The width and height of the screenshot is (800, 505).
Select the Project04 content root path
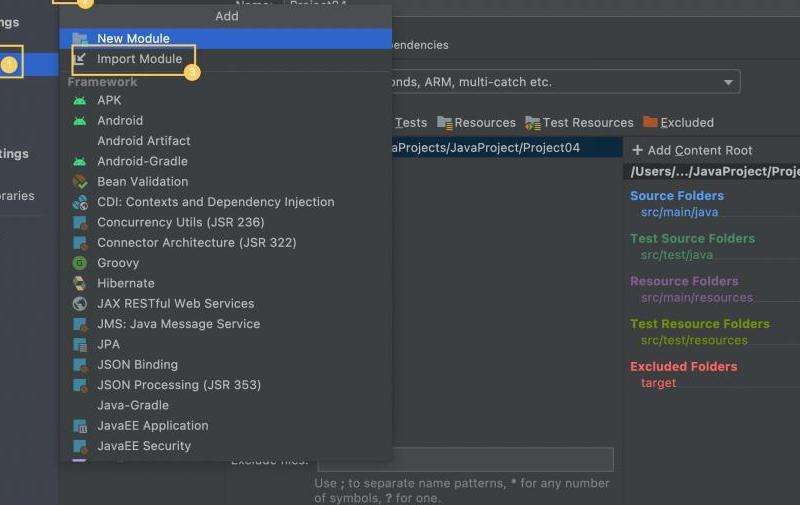(507, 148)
